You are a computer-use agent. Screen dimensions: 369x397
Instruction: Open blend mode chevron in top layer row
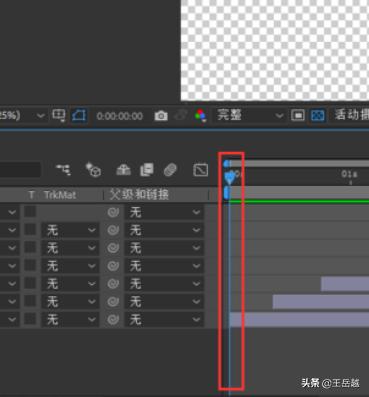(12, 212)
